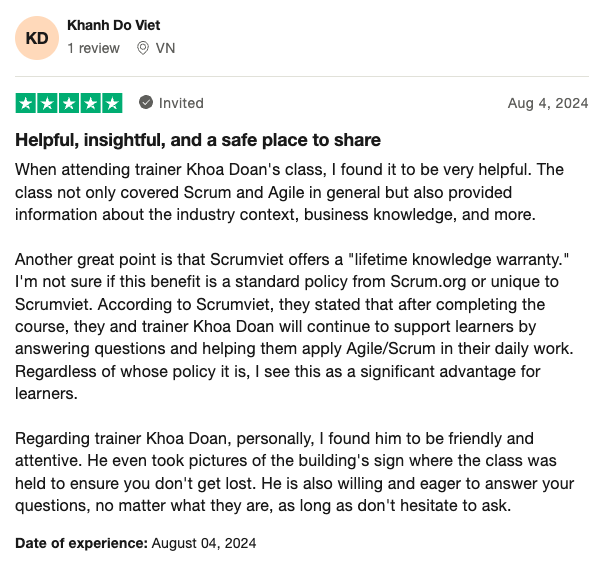The height and width of the screenshot is (564, 601).
Task: Click the KD avatar circle
Action: [x=37, y=38]
